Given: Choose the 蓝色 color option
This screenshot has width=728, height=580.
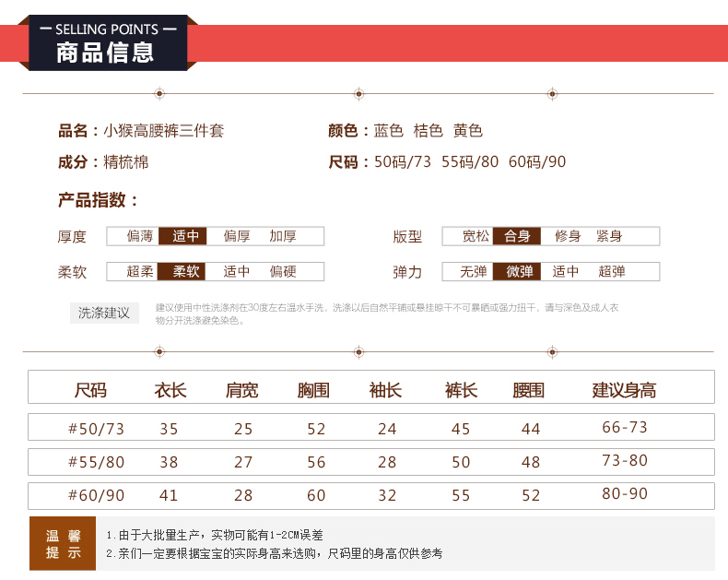Looking at the screenshot, I should [388, 131].
